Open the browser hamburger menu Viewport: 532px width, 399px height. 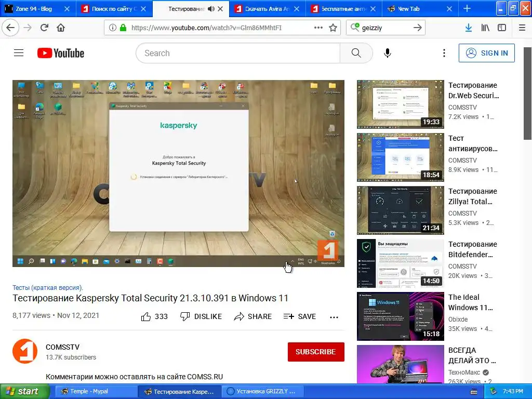tap(522, 28)
